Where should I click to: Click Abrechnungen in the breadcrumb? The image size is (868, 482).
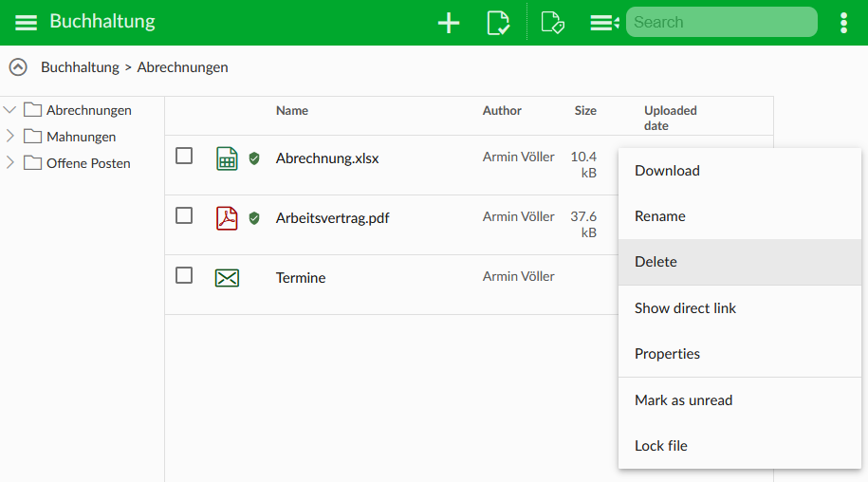(183, 67)
